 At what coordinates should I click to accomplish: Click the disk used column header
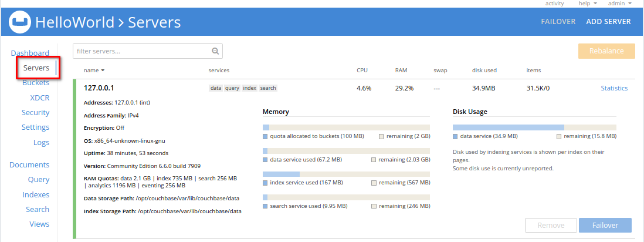click(x=484, y=70)
